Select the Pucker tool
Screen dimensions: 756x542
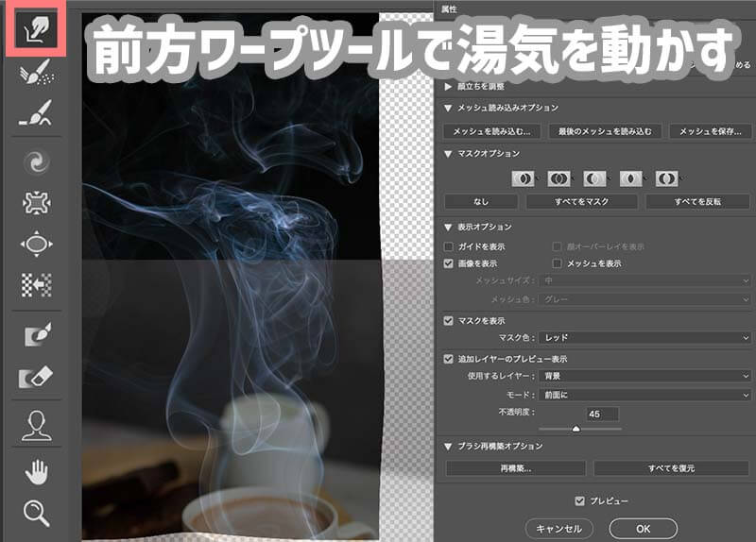36,203
